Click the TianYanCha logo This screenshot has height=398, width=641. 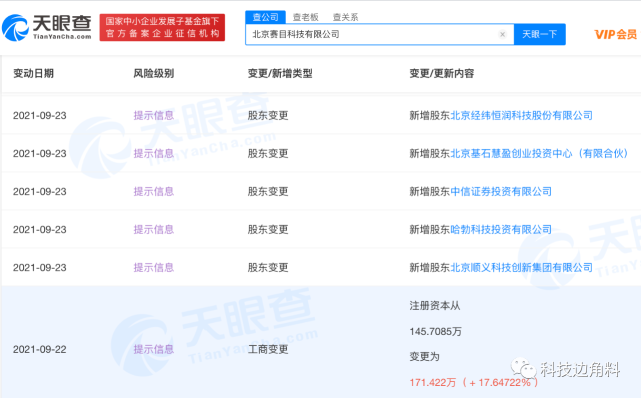47,27
